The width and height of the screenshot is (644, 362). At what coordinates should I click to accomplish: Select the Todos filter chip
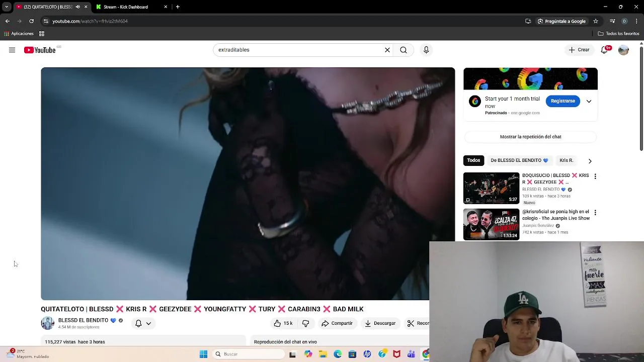pyautogui.click(x=473, y=160)
